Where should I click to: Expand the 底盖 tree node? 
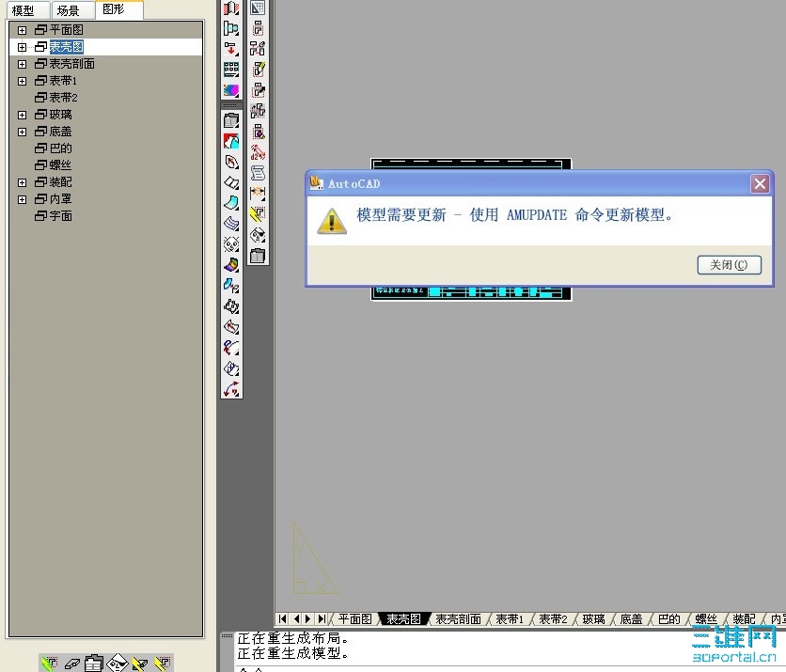coord(22,132)
